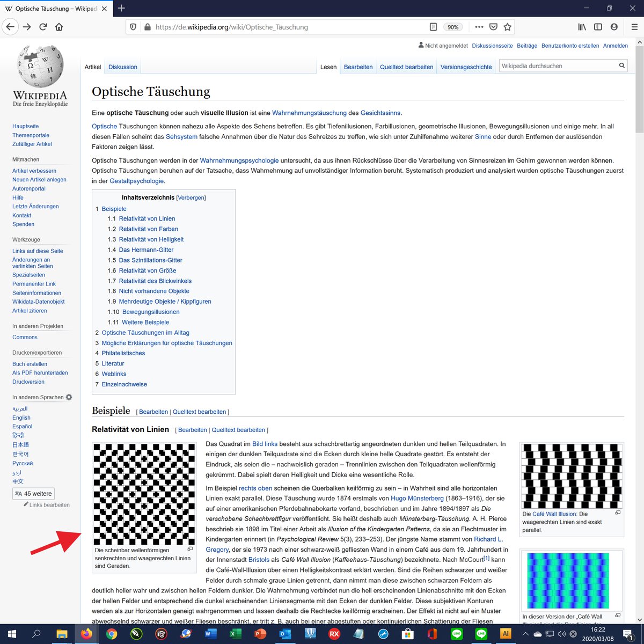The image size is (644, 644).
Task: Bookmark this page with star icon
Action: click(507, 27)
